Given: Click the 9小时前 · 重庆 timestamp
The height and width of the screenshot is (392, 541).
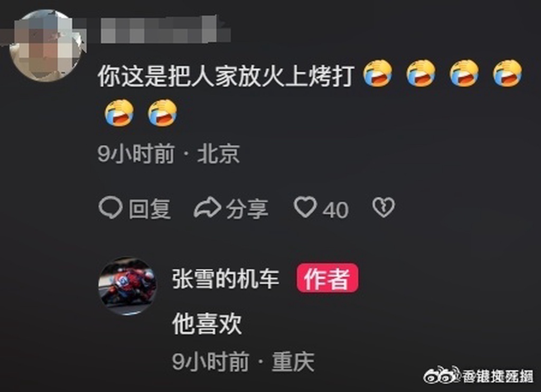Looking at the screenshot, I should [x=244, y=362].
